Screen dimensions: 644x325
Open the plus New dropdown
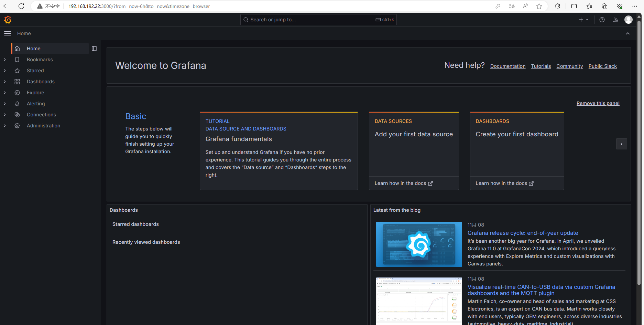(x=583, y=20)
